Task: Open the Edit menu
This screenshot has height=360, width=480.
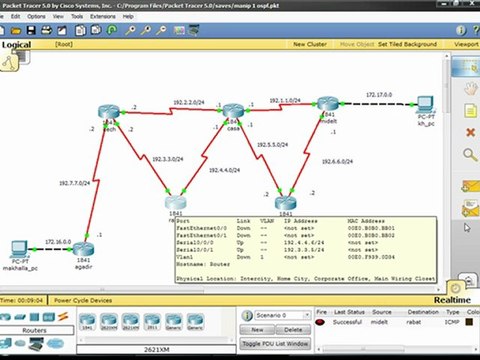Action: (15, 16)
